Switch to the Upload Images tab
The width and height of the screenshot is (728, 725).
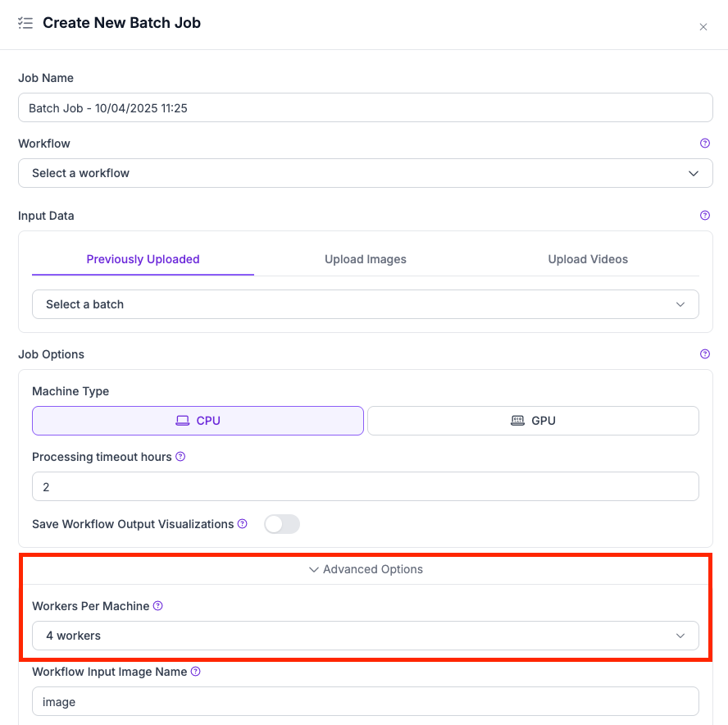[x=366, y=259]
